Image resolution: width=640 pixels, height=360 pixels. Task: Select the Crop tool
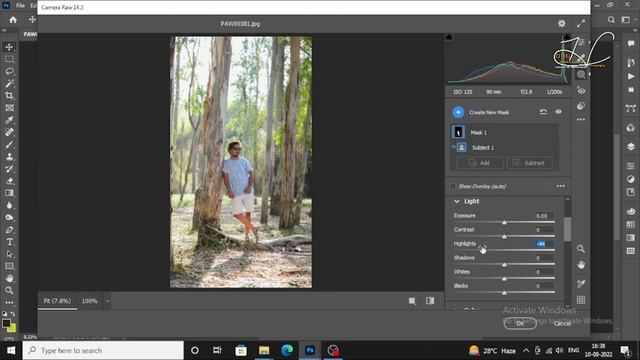[x=9, y=96]
